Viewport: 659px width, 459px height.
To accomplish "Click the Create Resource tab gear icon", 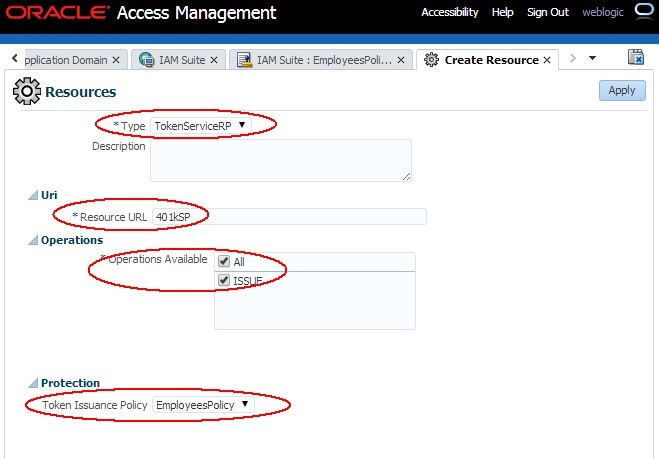I will coord(431,60).
